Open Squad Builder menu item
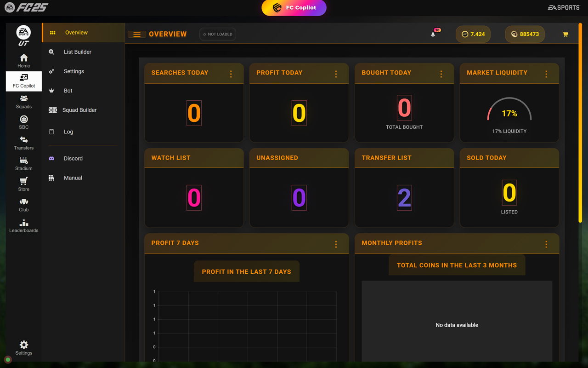 (x=84, y=110)
